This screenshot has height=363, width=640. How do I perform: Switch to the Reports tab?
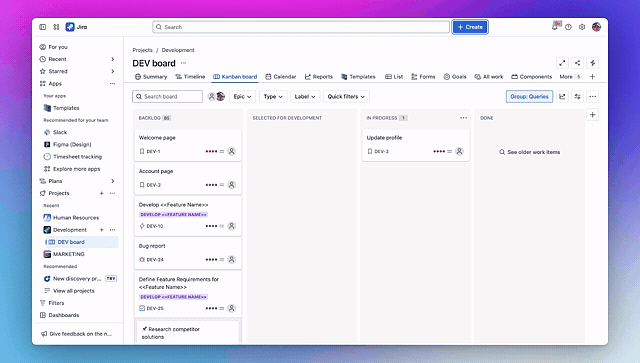click(x=319, y=77)
